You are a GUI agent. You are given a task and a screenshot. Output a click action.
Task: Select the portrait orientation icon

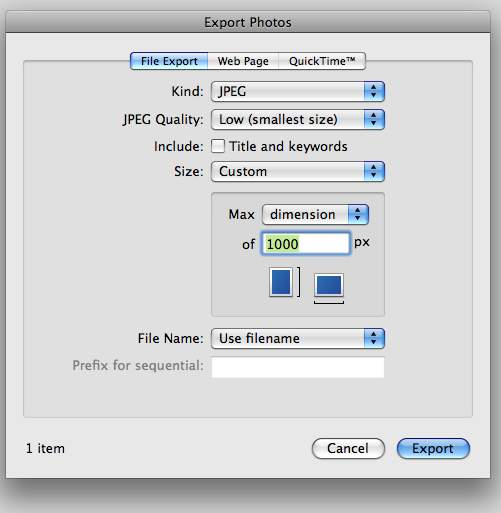click(x=281, y=282)
